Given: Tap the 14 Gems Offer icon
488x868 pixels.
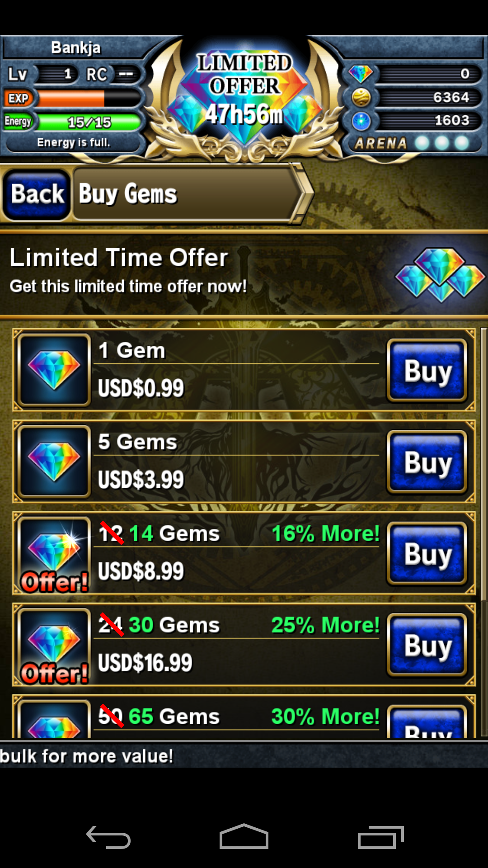Looking at the screenshot, I should [54, 555].
